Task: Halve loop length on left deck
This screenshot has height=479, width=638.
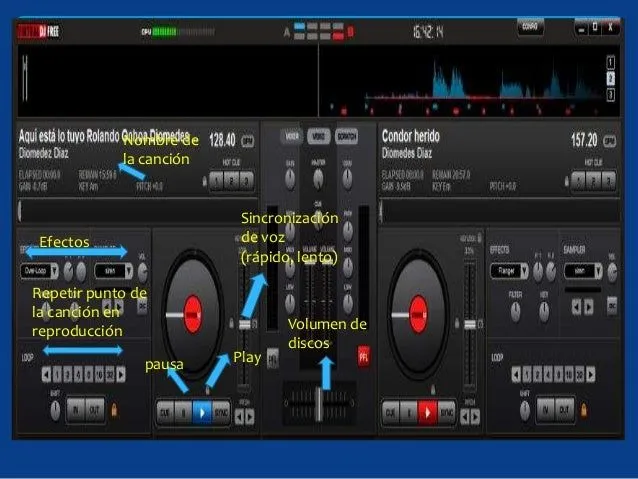Action: coord(46,374)
